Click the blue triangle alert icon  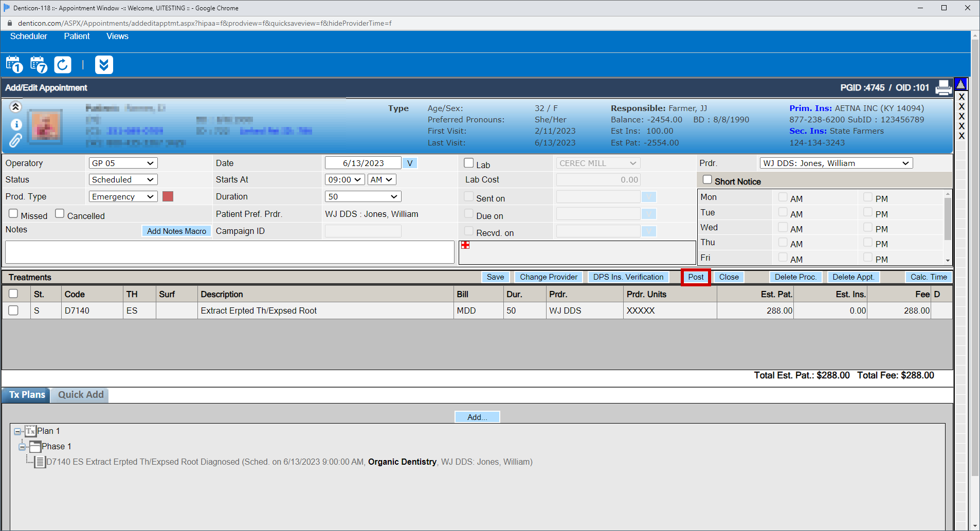click(960, 84)
